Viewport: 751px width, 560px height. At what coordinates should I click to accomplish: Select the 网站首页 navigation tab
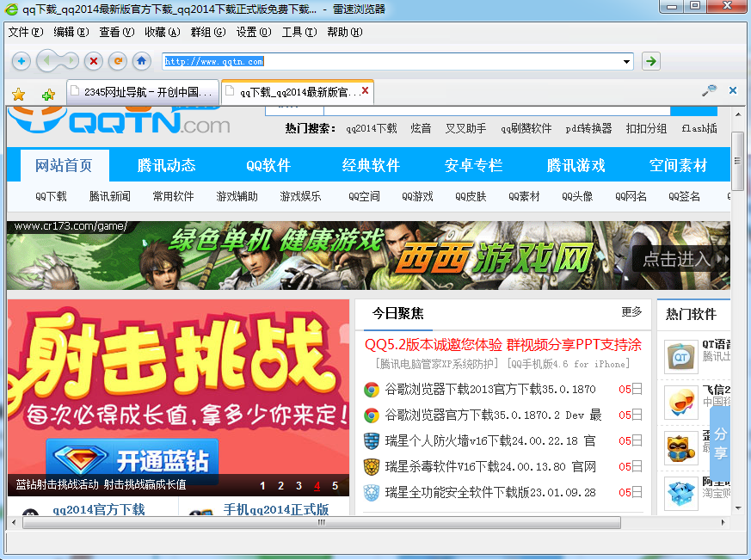(x=65, y=165)
